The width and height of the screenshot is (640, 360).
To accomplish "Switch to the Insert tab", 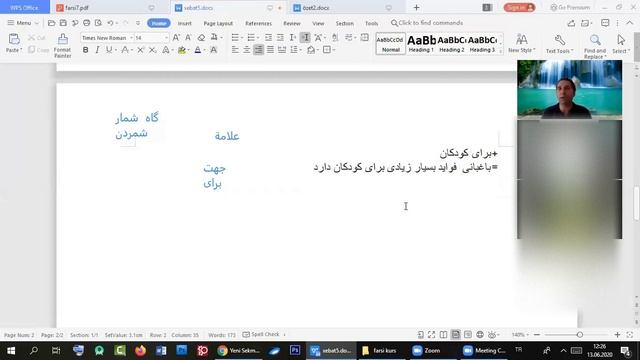I will [x=184, y=24].
